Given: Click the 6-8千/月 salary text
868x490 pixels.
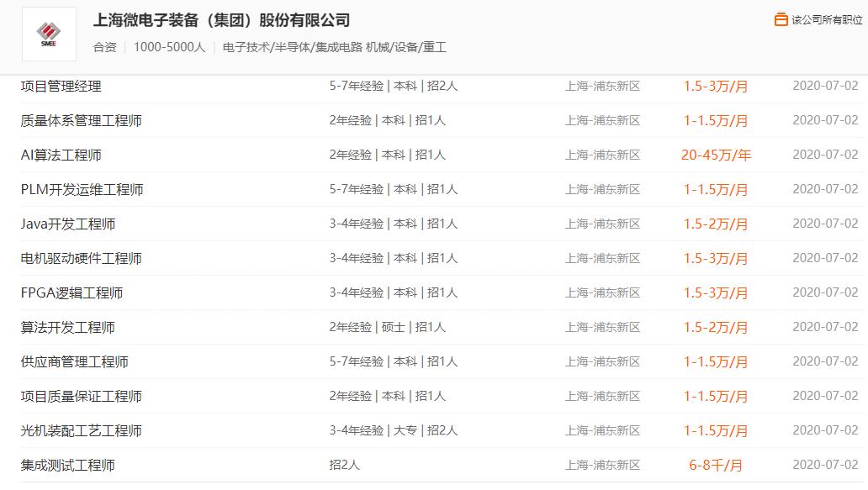Looking at the screenshot, I should click(x=716, y=465).
